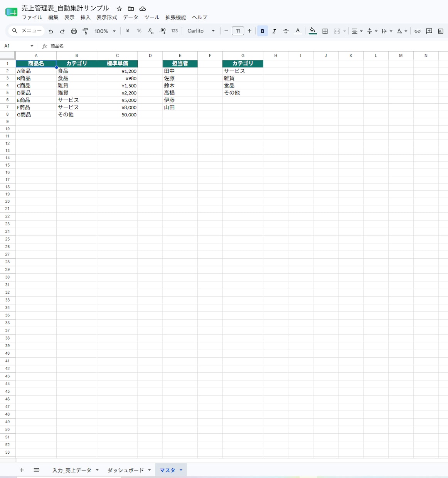This screenshot has width=448, height=478.
Task: Open the borders menu
Action: pyautogui.click(x=325, y=31)
